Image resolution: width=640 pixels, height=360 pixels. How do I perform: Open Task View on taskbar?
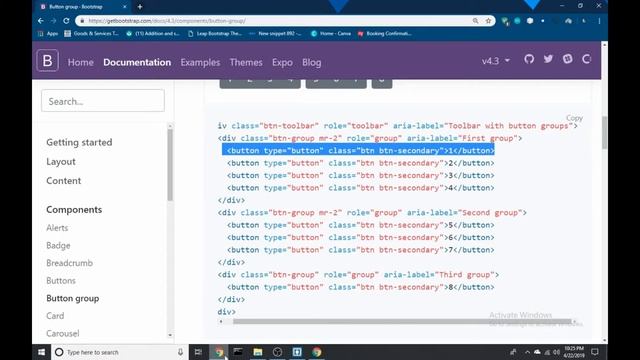click(x=198, y=352)
